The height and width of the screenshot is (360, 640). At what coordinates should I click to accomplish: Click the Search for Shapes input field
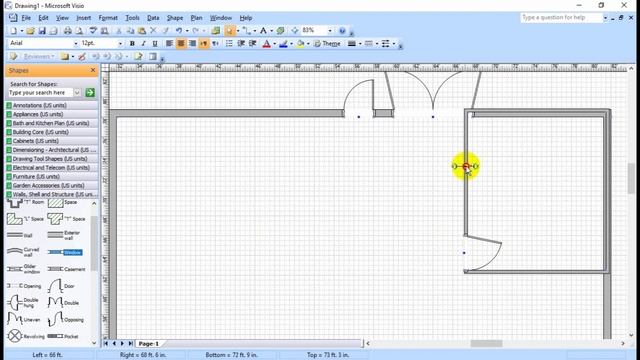(40, 93)
